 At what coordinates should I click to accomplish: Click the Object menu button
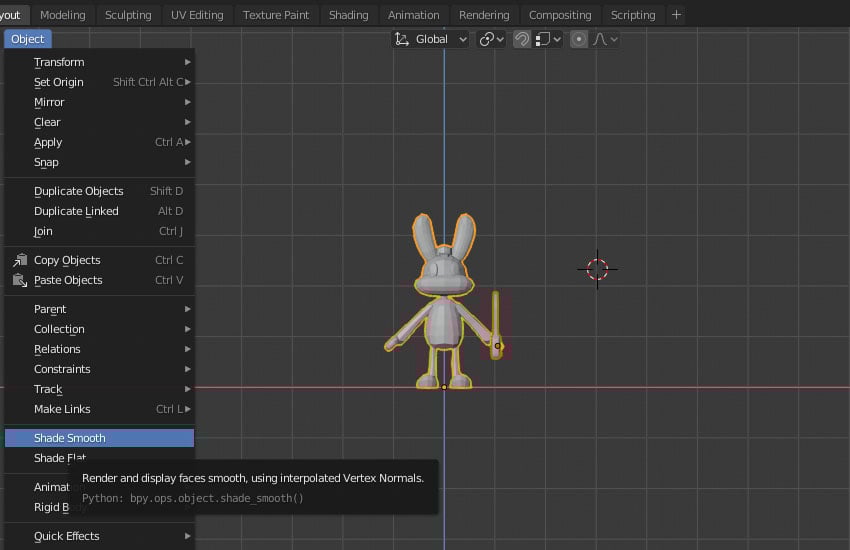click(x=28, y=39)
